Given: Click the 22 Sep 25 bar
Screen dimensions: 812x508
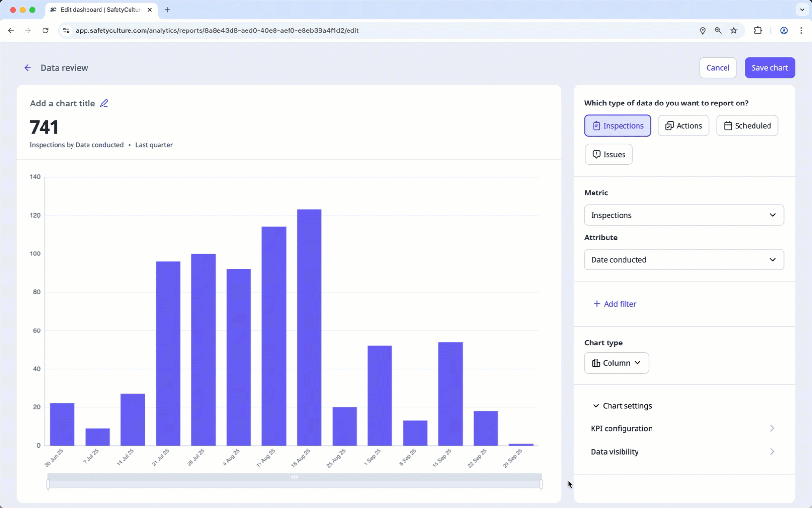Looking at the screenshot, I should click(x=486, y=428).
